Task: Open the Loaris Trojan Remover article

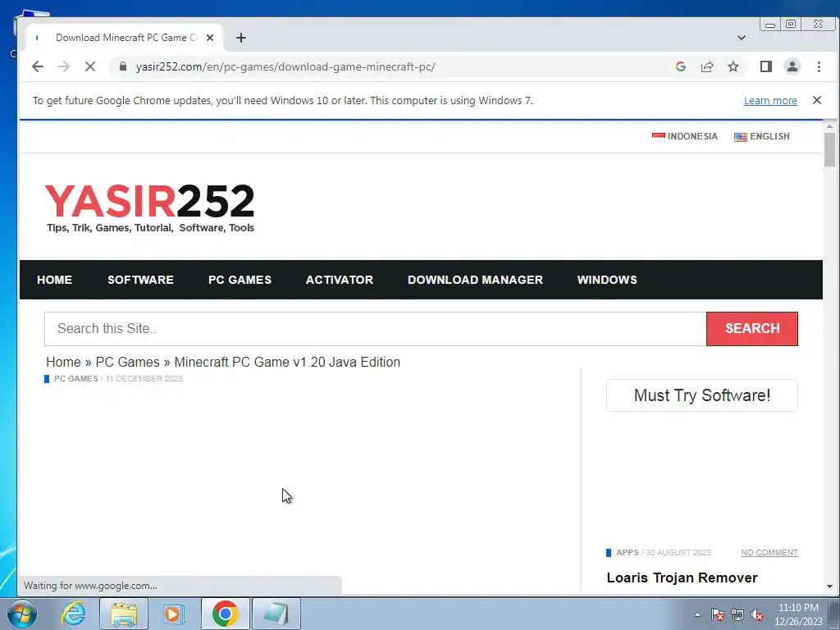Action: click(682, 577)
